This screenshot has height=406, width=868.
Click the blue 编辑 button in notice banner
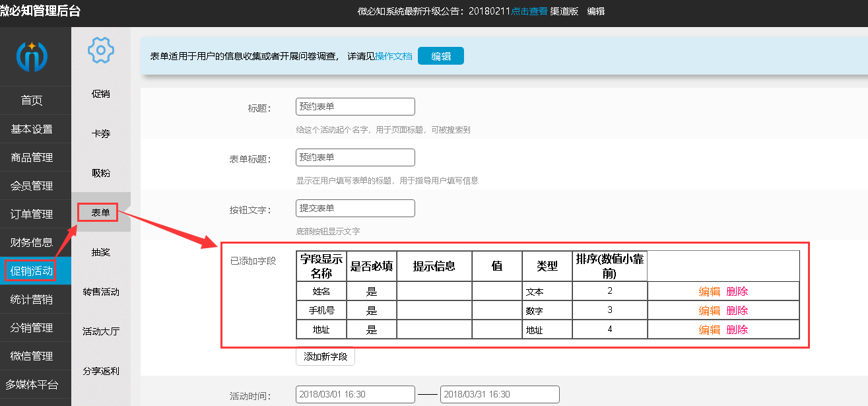pos(441,56)
